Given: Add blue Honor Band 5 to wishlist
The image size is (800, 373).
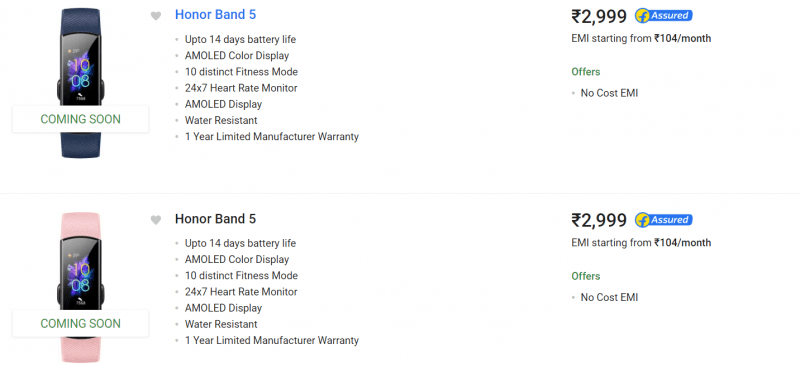Looking at the screenshot, I should click(156, 16).
